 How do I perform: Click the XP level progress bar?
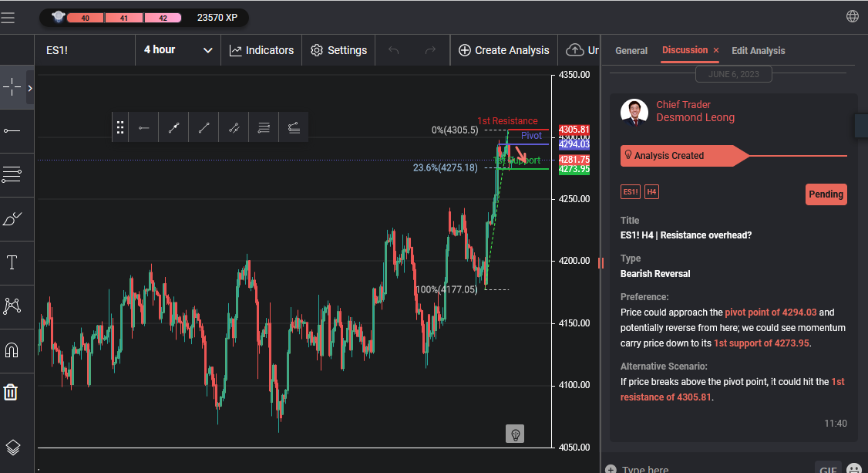(x=124, y=18)
